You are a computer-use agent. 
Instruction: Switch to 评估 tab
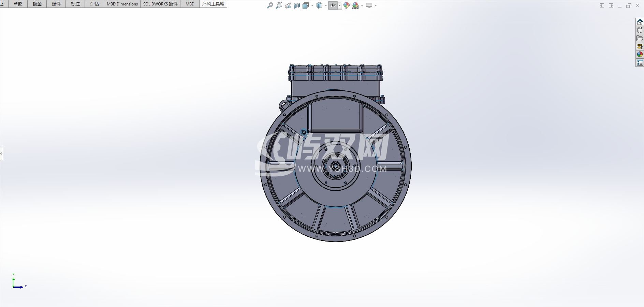(94, 4)
